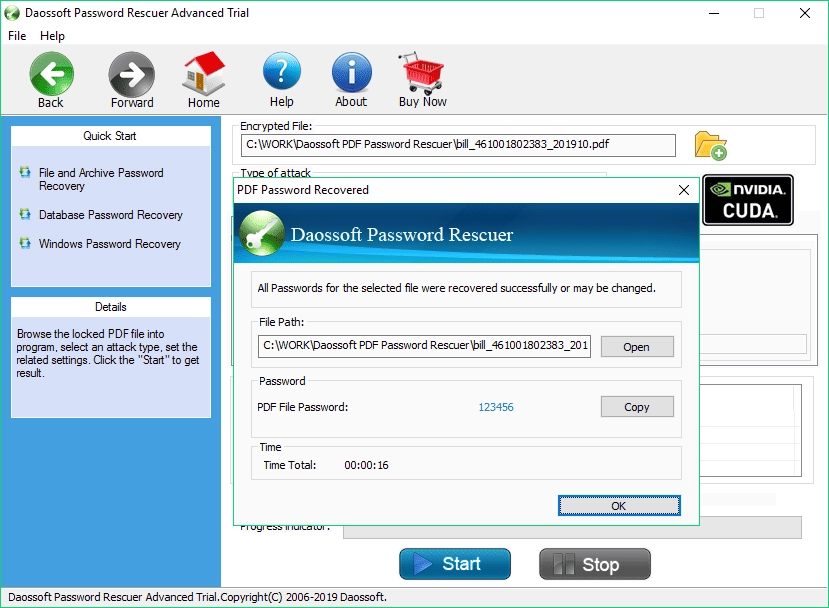
Task: Minimize the main application window
Action: click(714, 13)
